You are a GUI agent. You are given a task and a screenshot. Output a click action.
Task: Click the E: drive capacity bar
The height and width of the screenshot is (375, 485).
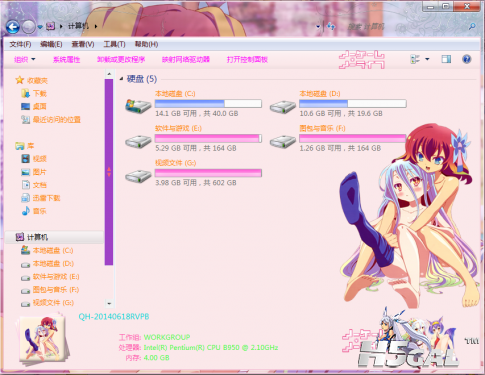(x=208, y=138)
